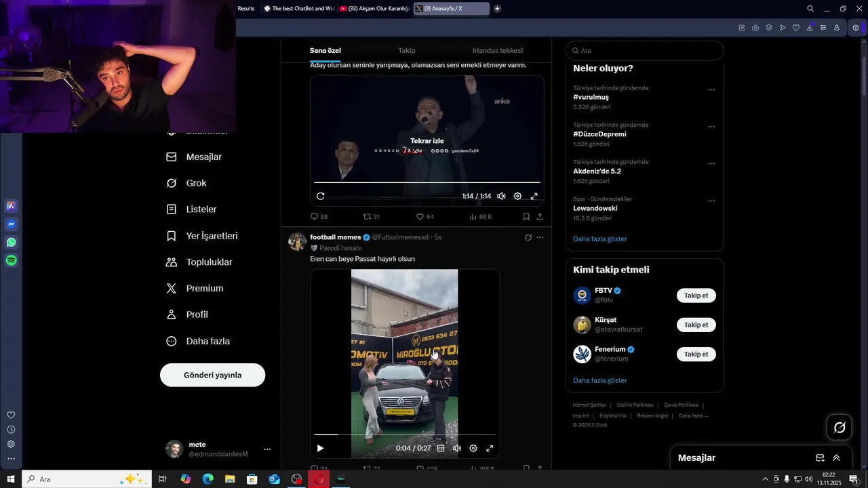Open account menu dots beside mete
The image size is (868, 488).
tap(267, 449)
